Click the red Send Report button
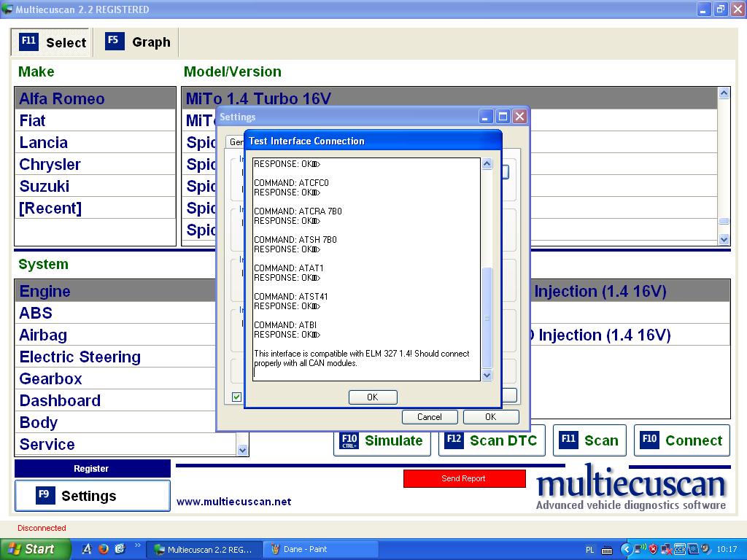This screenshot has height=560, width=747. click(x=464, y=478)
